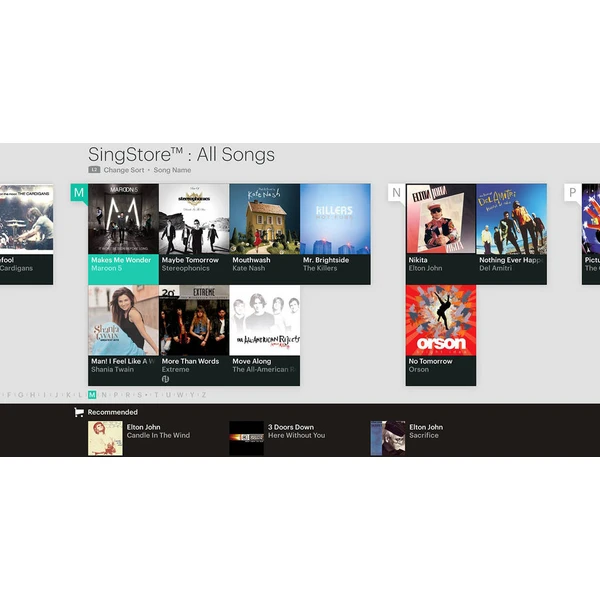Jump to letter H in alphabet bar

click(33, 395)
